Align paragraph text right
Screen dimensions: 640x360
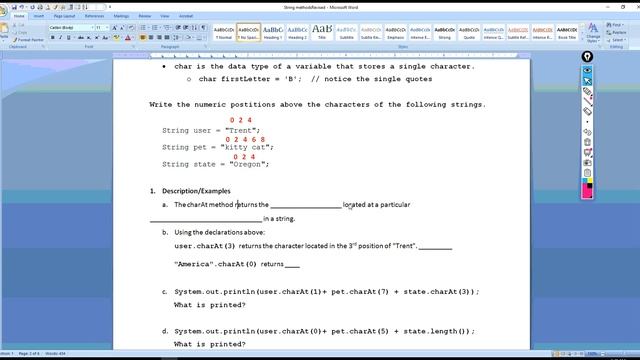pos(160,38)
